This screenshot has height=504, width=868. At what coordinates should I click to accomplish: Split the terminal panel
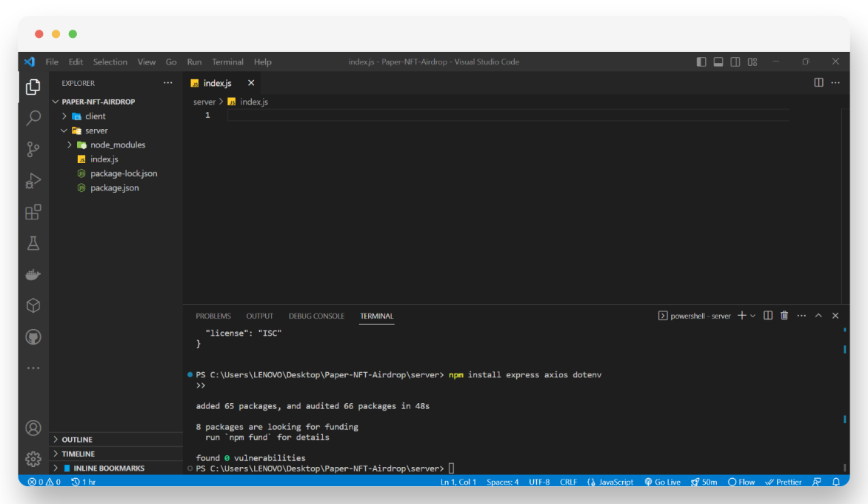click(768, 316)
